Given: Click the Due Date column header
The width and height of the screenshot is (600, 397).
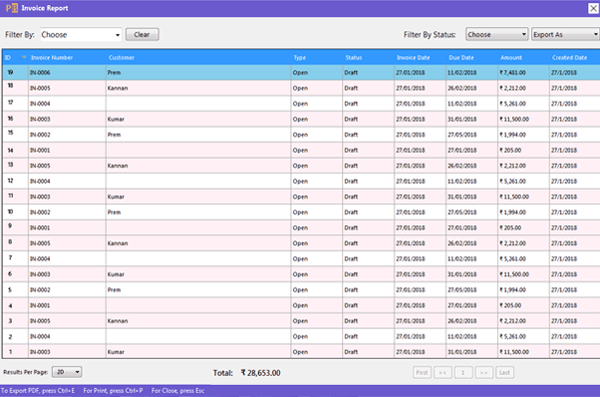Looking at the screenshot, I should [x=461, y=57].
